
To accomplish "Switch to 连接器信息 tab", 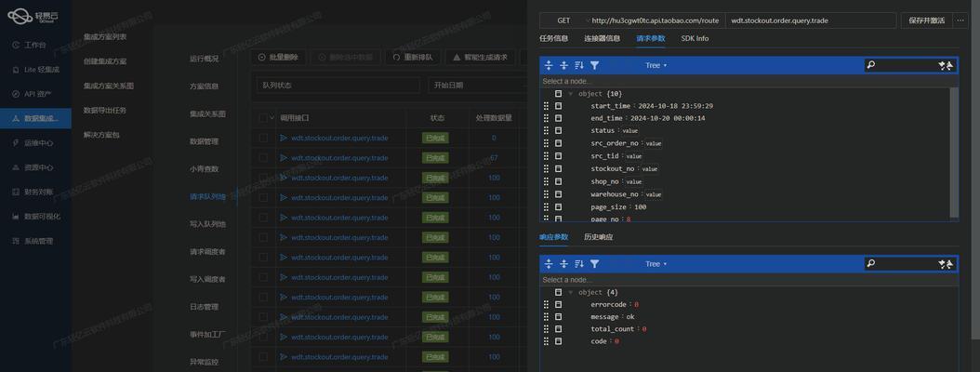I will tap(603, 38).
